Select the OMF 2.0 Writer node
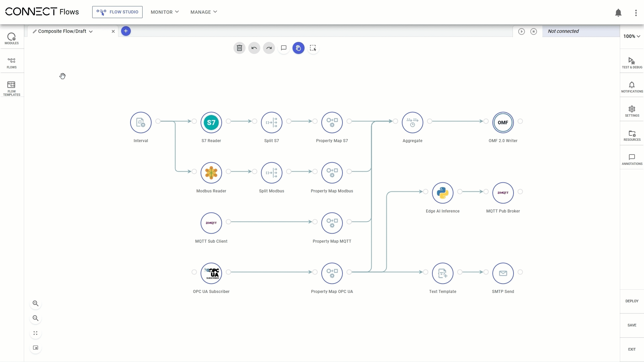This screenshot has width=644, height=362. (503, 123)
